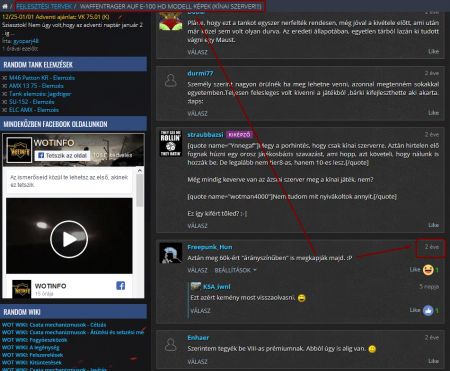Image resolution: width=450 pixels, height=371 pixels.
Task: Click VÁLASZ under Enhaer's comment
Action: coord(197,362)
